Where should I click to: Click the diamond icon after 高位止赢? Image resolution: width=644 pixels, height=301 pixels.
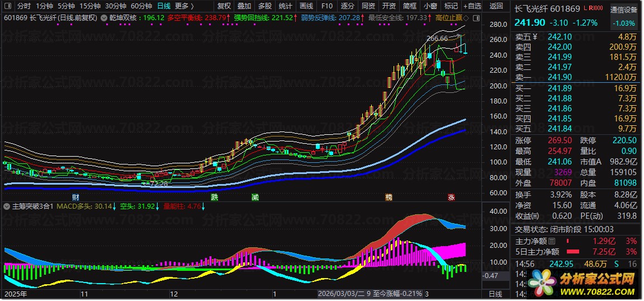[x=466, y=18]
